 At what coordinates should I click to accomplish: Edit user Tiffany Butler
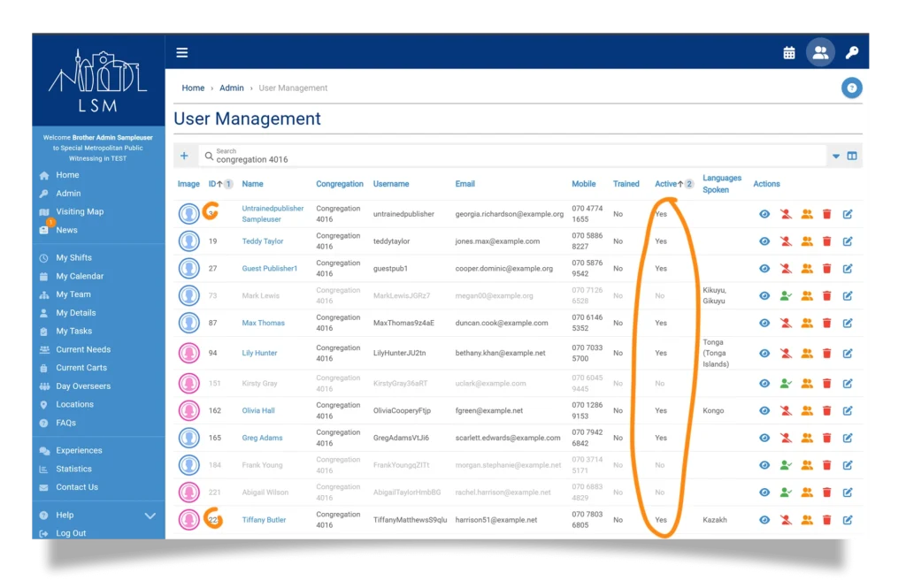pyautogui.click(x=847, y=520)
